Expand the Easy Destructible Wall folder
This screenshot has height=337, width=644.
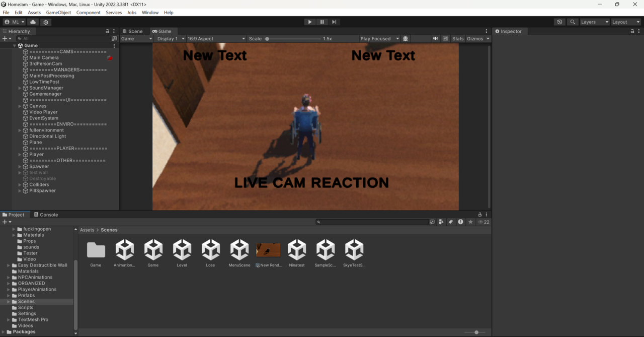click(9, 265)
